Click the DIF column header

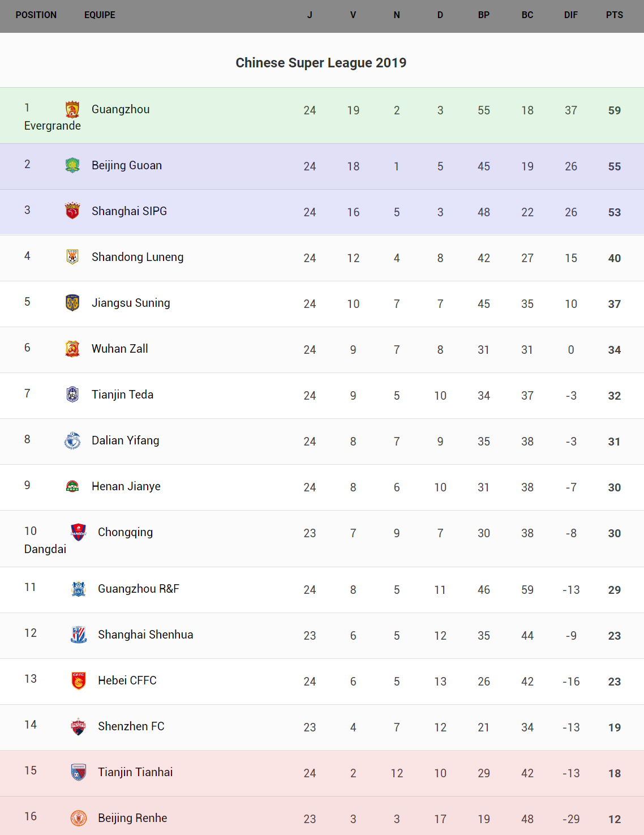(570, 15)
